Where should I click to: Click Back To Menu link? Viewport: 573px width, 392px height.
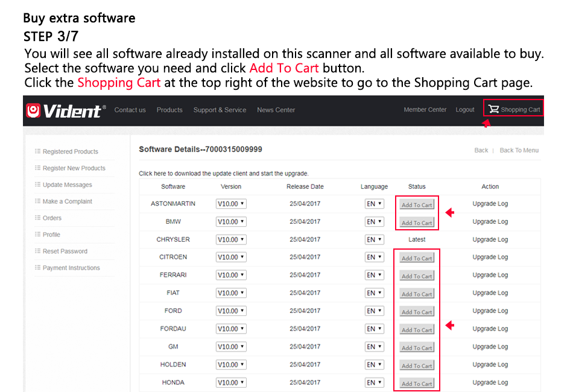519,150
